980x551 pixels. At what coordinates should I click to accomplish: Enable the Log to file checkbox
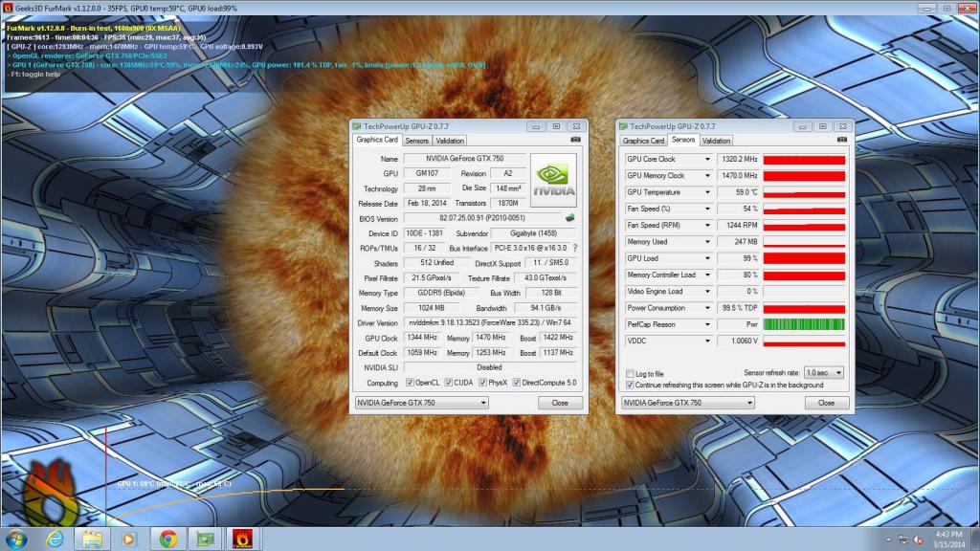tap(630, 374)
